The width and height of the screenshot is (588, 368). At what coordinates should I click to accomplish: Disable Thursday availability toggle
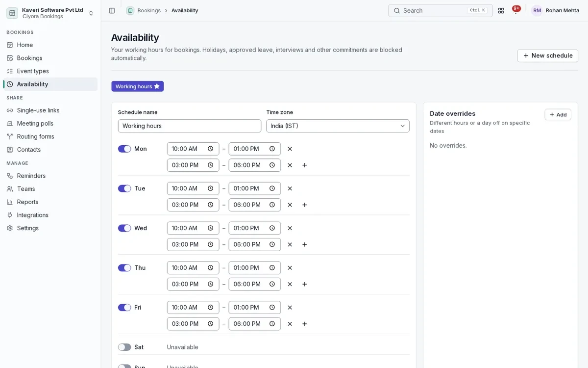point(124,268)
